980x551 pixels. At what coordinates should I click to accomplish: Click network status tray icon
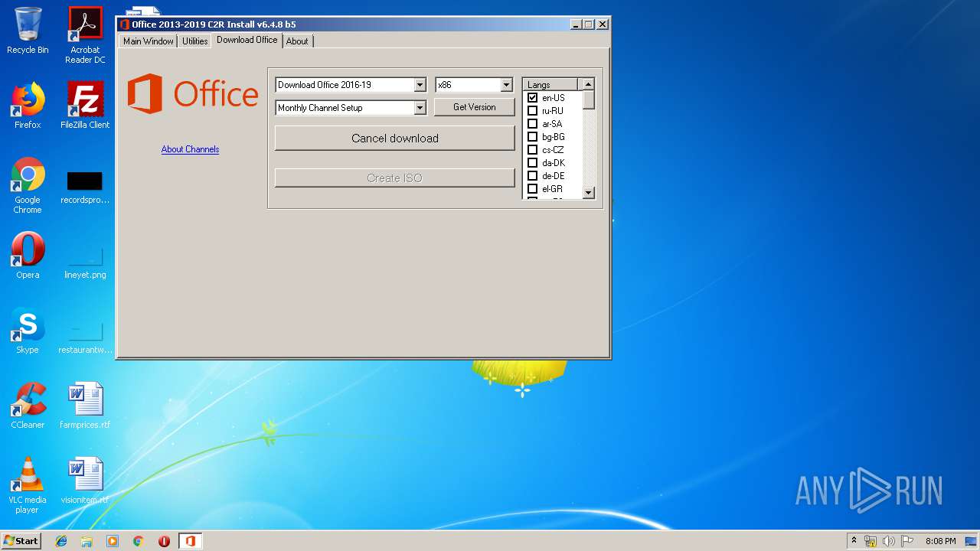pyautogui.click(x=871, y=541)
